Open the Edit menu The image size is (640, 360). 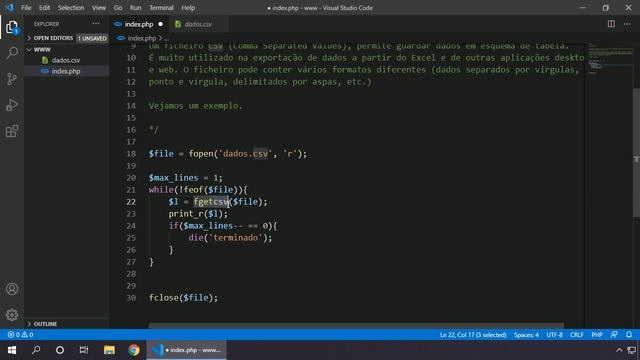[44, 8]
